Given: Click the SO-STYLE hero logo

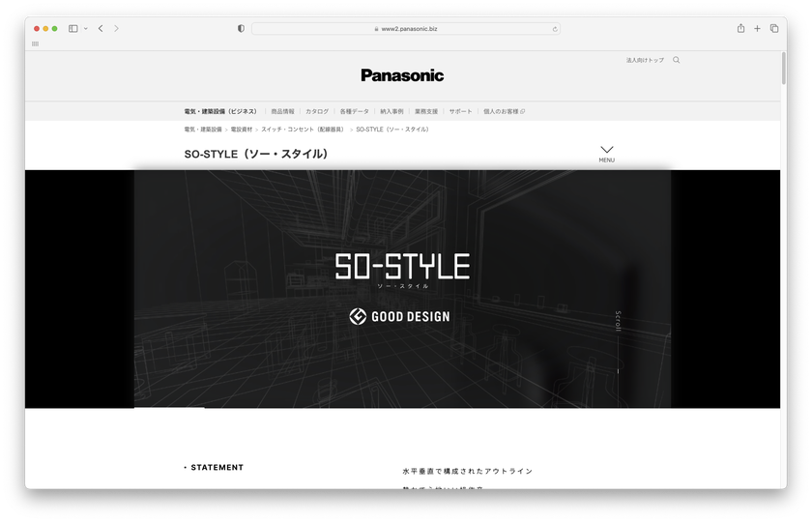Looking at the screenshot, I should coord(402,271).
